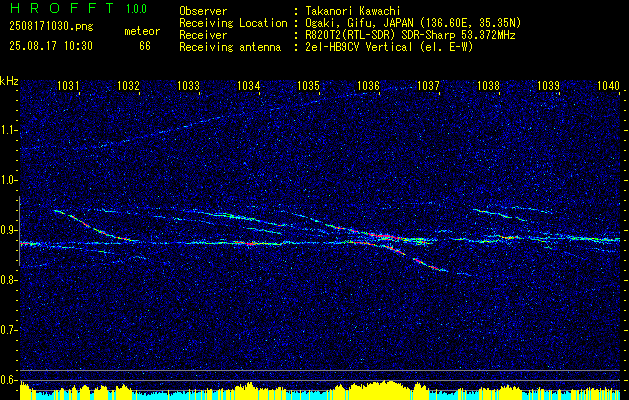Click the Receiving antenna label
629x400 pixels.
230,47
